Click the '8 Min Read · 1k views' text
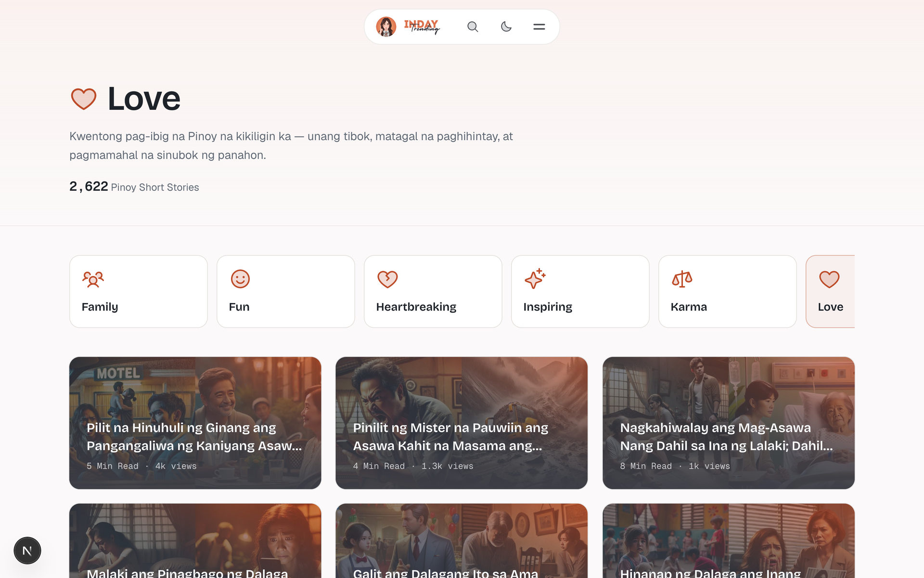This screenshot has height=578, width=924. point(675,466)
